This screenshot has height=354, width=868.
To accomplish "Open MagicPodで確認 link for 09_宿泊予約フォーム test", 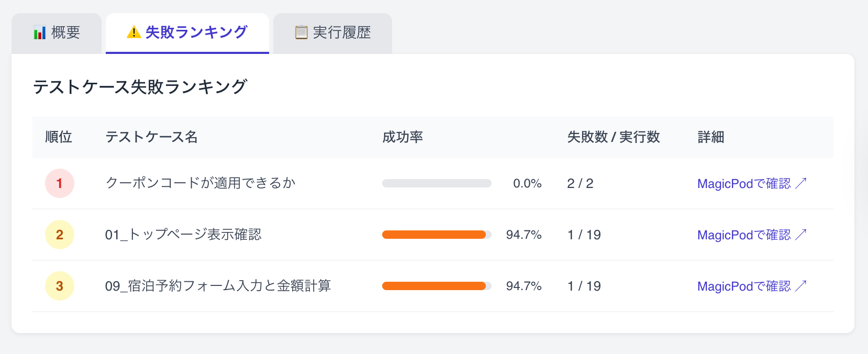I will click(752, 286).
